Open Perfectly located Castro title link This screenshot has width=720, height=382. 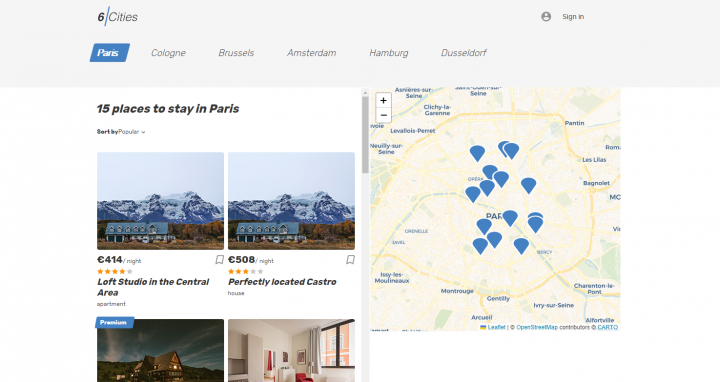282,282
